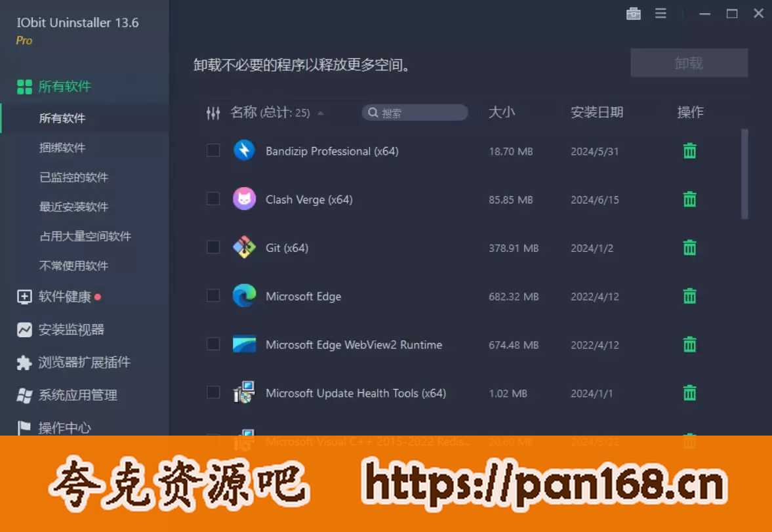Click the 378.91 MB size value
This screenshot has height=532, width=772.
[514, 248]
